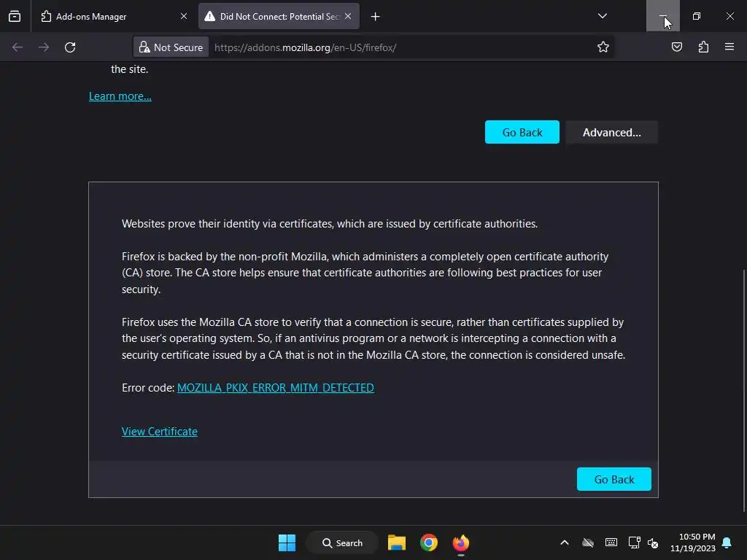Open the MOZILLA_PKIX_ERROR_MITM_DETECTED error code link
Viewport: 747px width, 560px height.
click(275, 388)
